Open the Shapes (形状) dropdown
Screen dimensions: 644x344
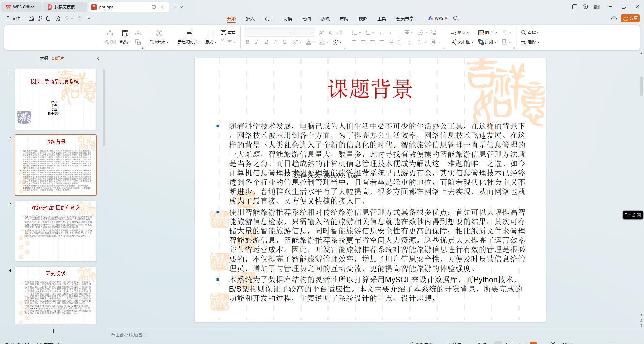[x=460, y=33]
